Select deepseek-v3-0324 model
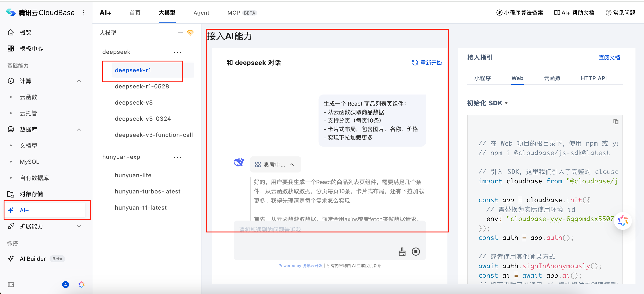 click(143, 119)
